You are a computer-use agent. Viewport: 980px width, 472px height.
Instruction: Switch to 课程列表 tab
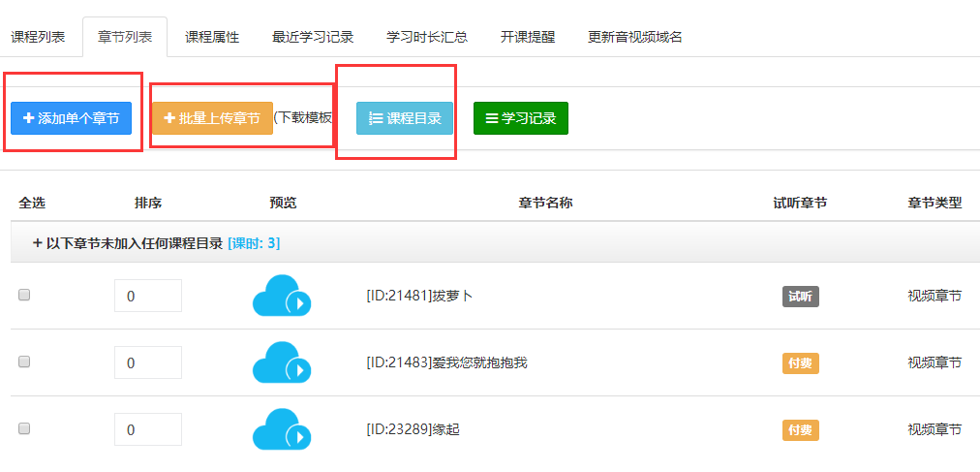click(38, 37)
